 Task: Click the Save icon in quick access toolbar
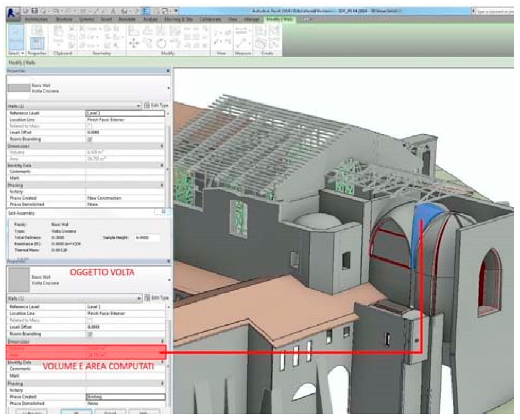click(35, 11)
